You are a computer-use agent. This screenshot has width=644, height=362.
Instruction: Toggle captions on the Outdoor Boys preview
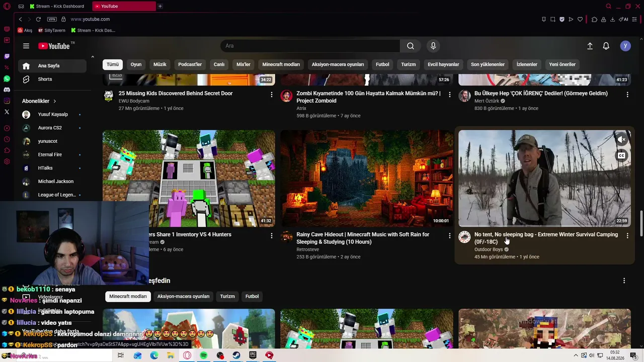point(622,155)
